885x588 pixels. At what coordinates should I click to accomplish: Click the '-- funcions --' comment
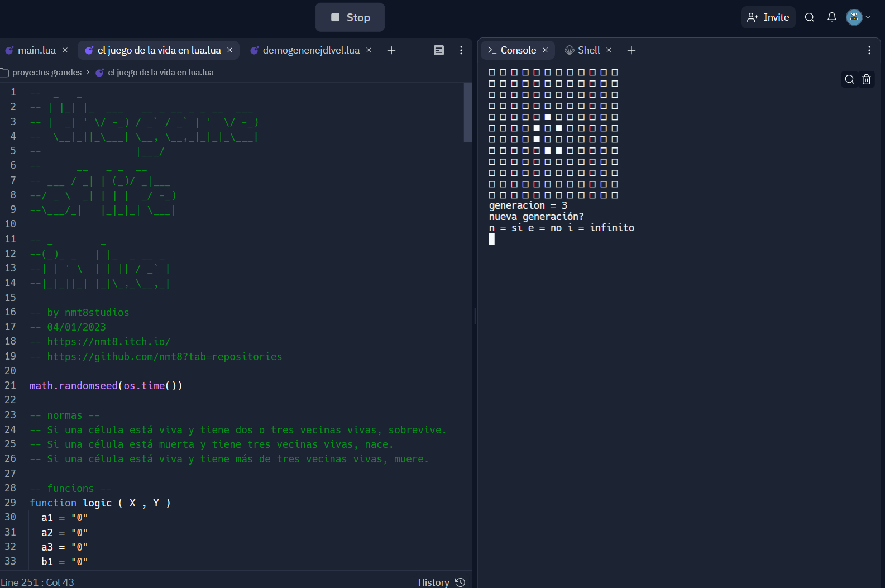(x=70, y=488)
